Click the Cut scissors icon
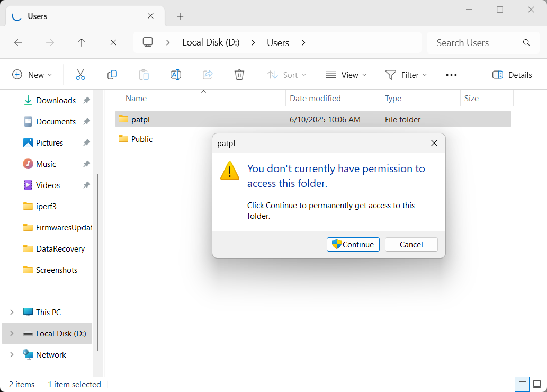This screenshot has height=392, width=547. click(x=80, y=75)
